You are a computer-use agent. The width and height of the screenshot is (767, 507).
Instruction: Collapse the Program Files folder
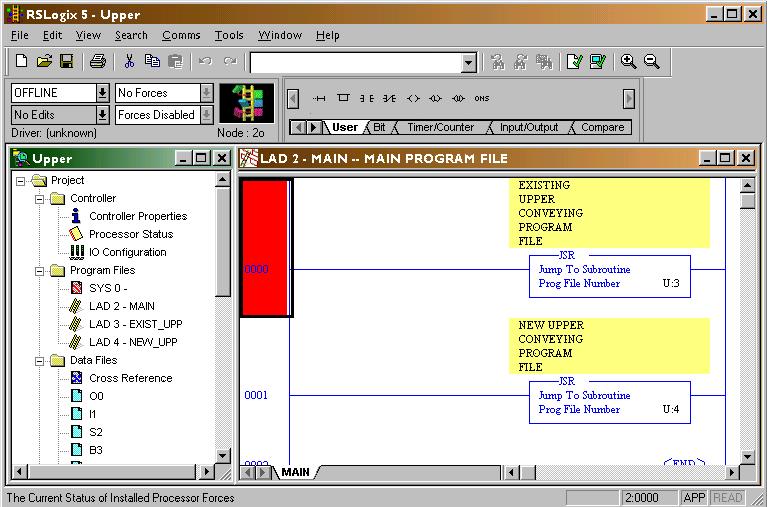coord(40,271)
